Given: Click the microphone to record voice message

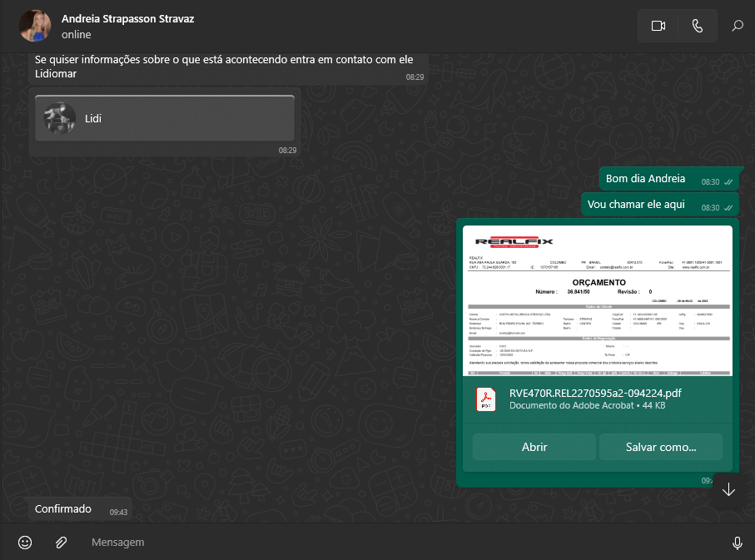Looking at the screenshot, I should (x=737, y=543).
